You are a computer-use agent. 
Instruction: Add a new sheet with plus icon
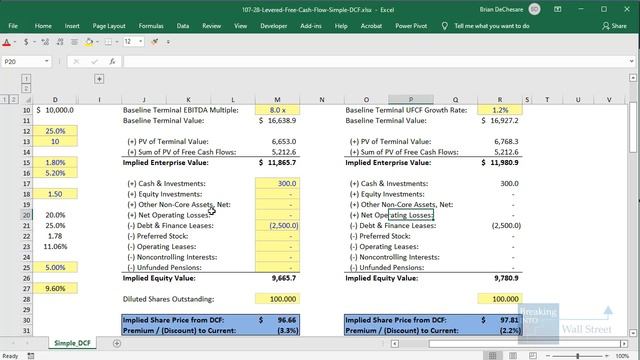[117, 344]
